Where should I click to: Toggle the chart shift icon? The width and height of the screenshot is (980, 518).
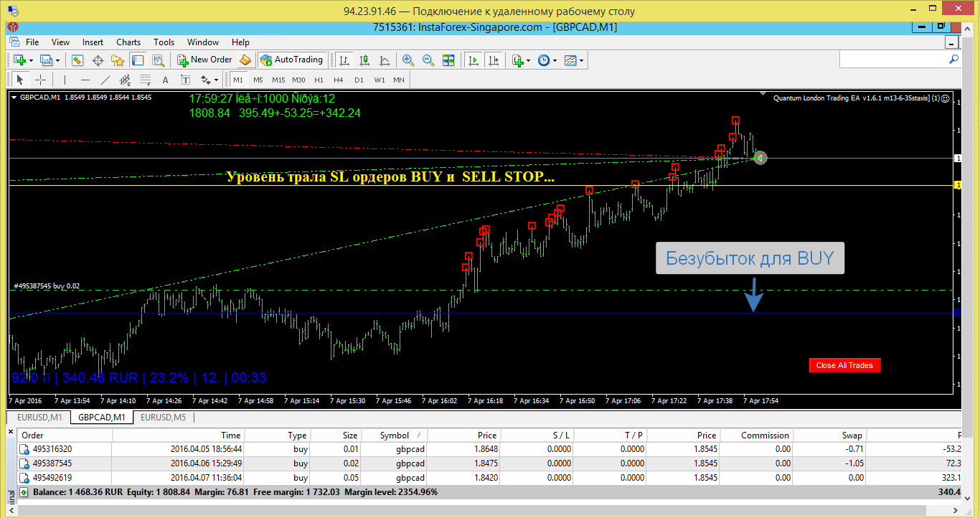[x=493, y=60]
